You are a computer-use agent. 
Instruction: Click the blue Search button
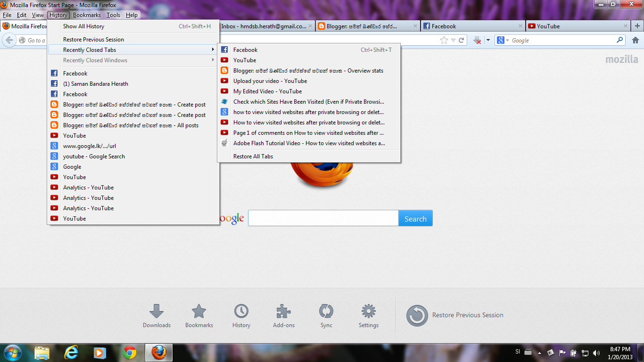coord(415,218)
